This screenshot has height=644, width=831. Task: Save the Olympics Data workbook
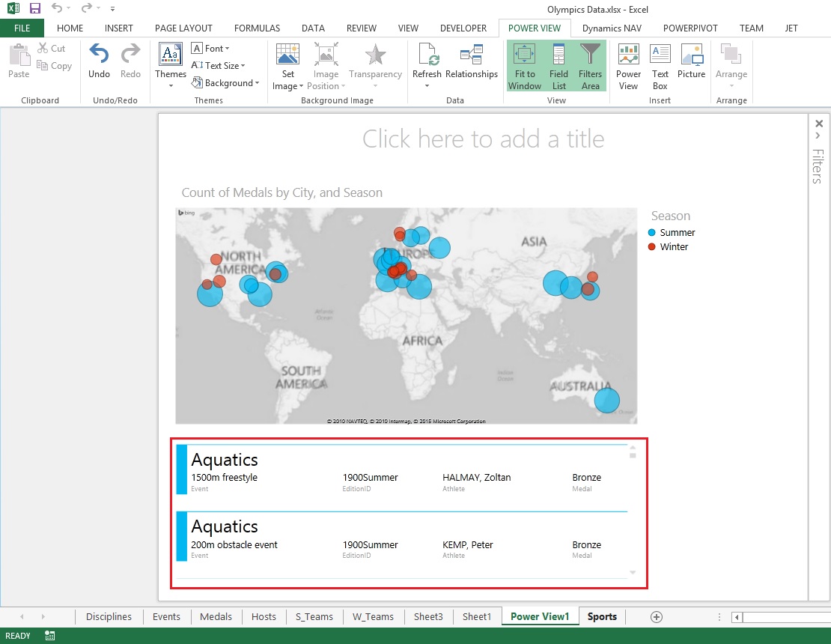pos(34,7)
